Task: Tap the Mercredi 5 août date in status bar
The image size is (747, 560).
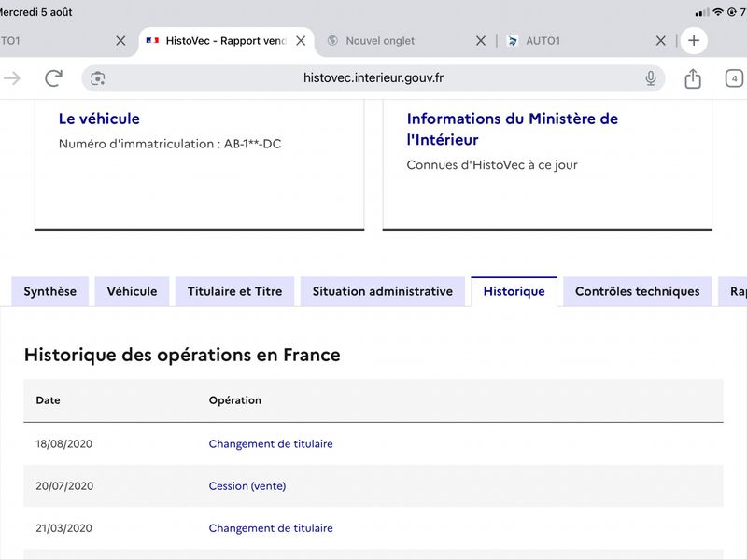Action: (x=35, y=12)
